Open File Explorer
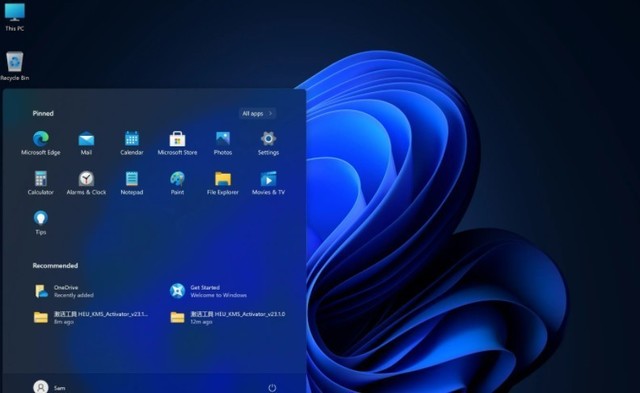Viewport: 640px width, 393px height. [223, 183]
